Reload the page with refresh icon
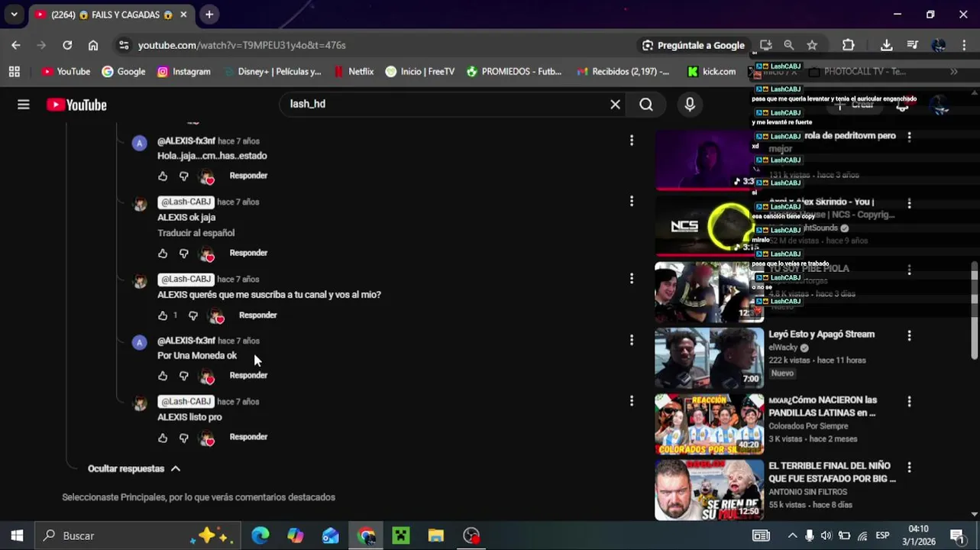The width and height of the screenshot is (980, 550). (x=67, y=45)
